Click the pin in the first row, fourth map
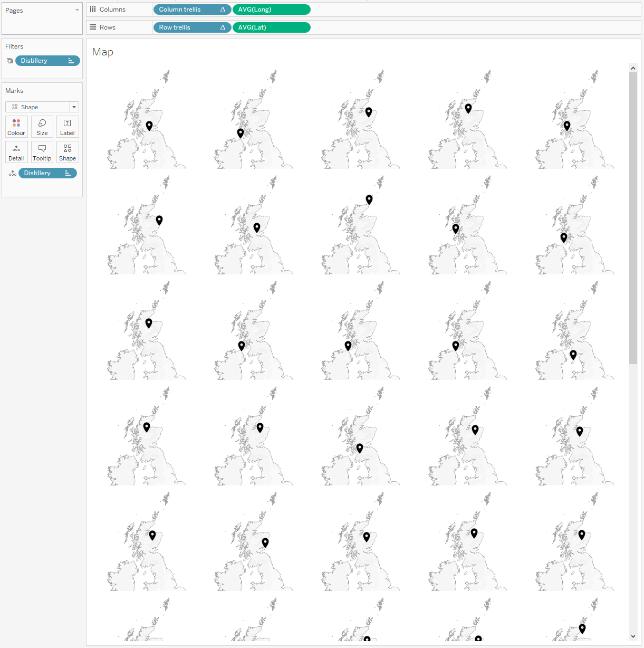Image resolution: width=644 pixels, height=648 pixels. point(468,108)
